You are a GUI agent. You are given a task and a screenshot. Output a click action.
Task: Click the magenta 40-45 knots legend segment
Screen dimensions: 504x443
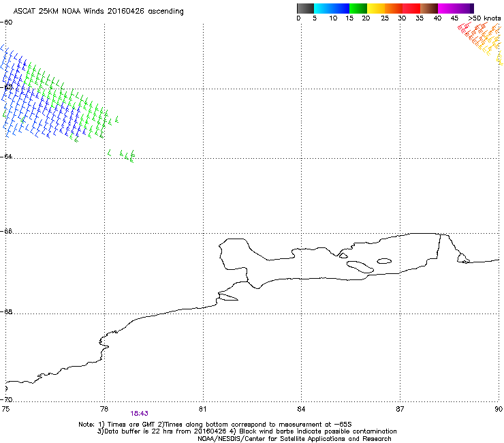coord(447,8)
